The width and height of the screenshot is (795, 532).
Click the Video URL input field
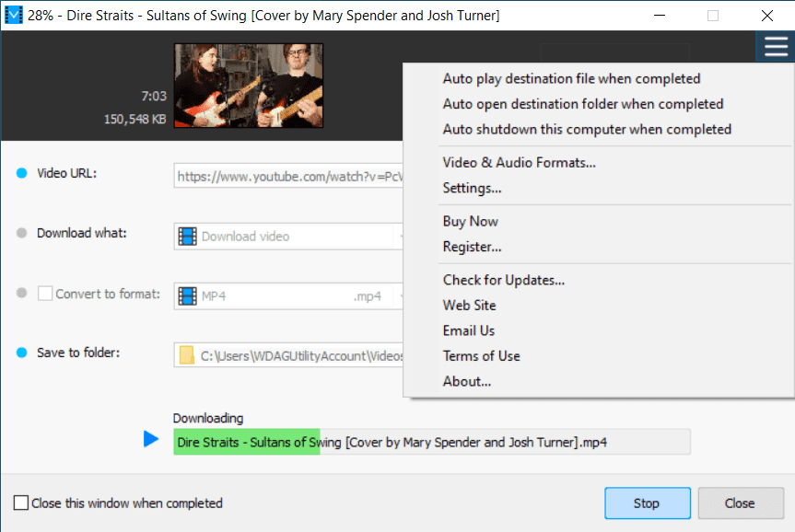[x=288, y=176]
